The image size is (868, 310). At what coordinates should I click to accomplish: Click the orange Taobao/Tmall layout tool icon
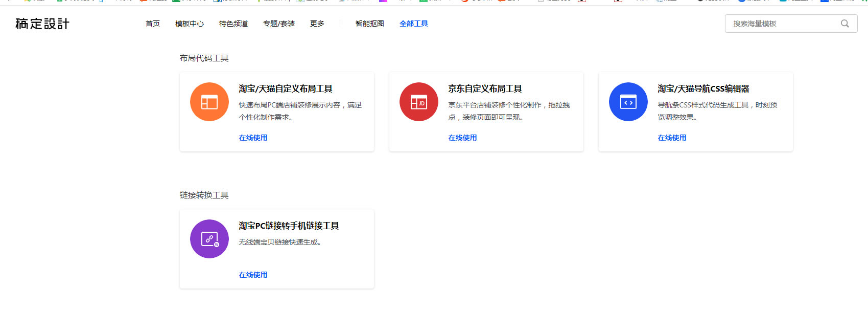(209, 102)
